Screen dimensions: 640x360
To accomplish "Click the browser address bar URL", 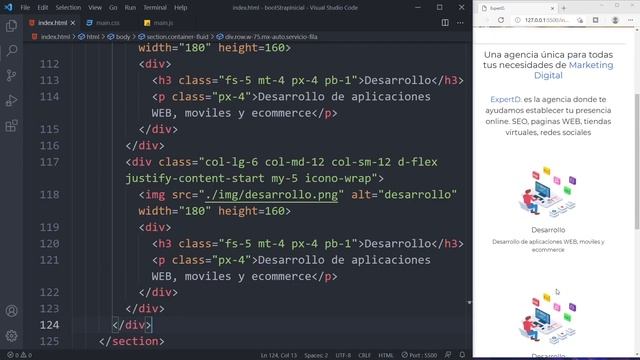I will click(546, 20).
